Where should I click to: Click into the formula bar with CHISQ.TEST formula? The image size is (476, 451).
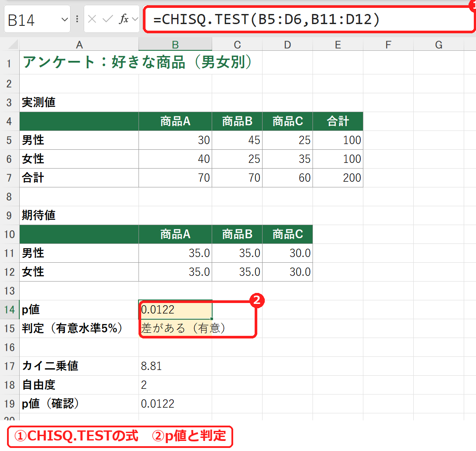click(308, 19)
